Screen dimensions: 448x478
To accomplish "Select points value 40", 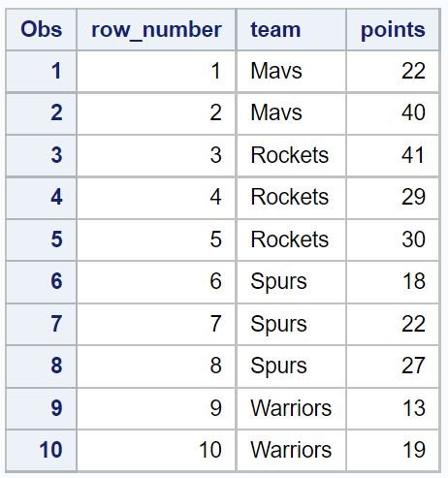I will pyautogui.click(x=393, y=113).
